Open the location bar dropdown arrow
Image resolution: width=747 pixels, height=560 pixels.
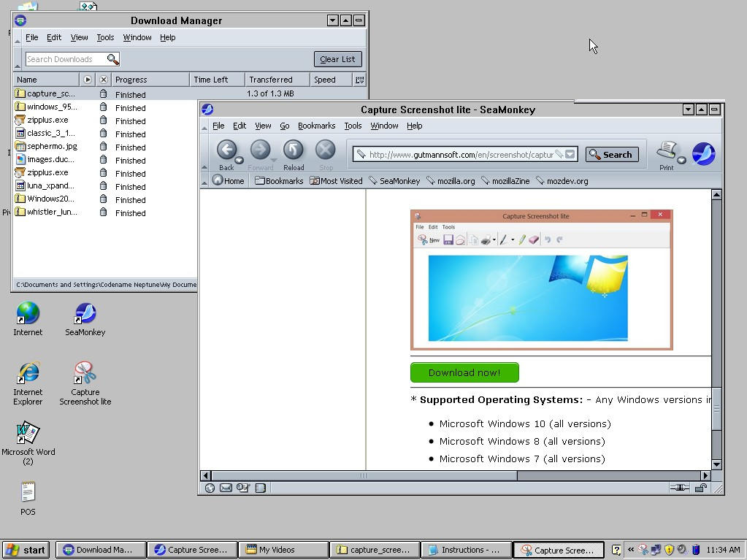[x=570, y=154]
